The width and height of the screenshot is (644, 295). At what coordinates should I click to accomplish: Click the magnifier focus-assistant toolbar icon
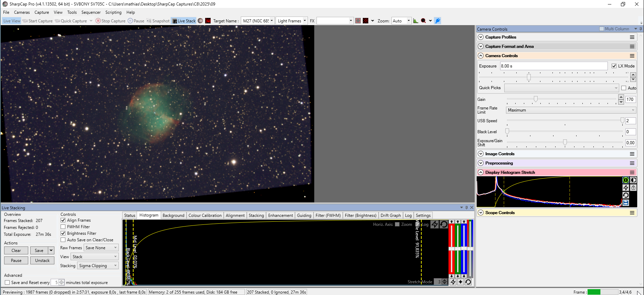point(423,21)
